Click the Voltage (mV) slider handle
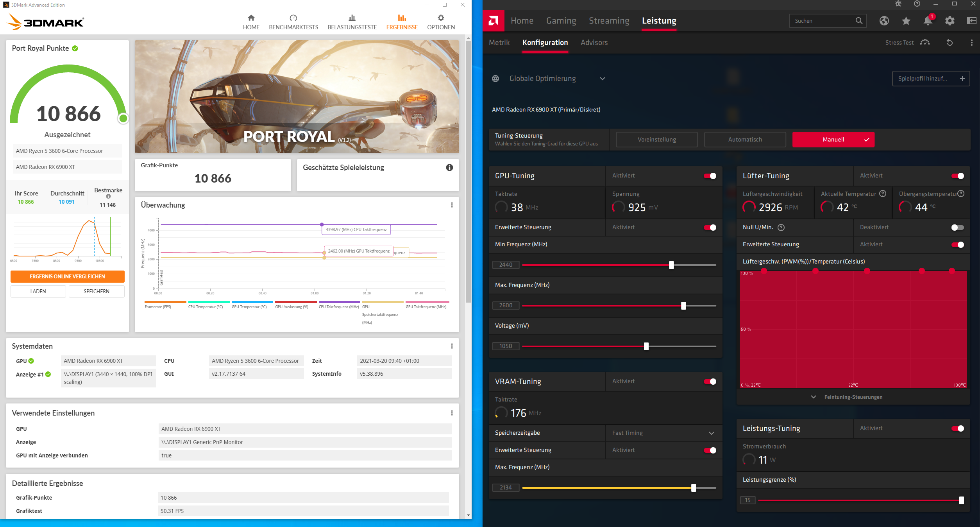 [x=646, y=346]
